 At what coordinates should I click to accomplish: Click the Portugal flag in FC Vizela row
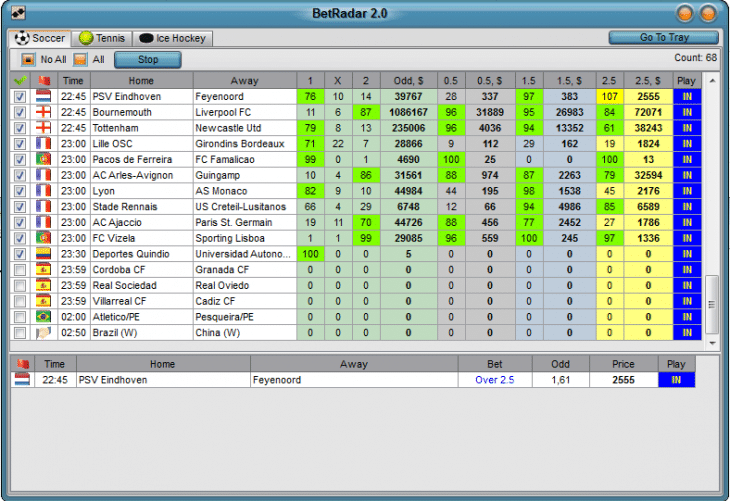click(x=43, y=239)
